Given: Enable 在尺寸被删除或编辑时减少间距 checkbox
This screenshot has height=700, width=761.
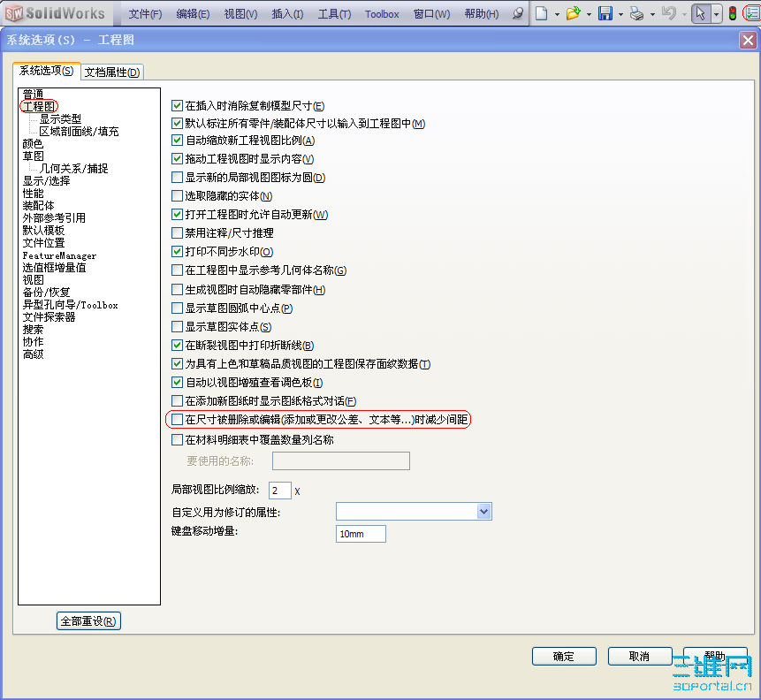Looking at the screenshot, I should pyautogui.click(x=177, y=419).
